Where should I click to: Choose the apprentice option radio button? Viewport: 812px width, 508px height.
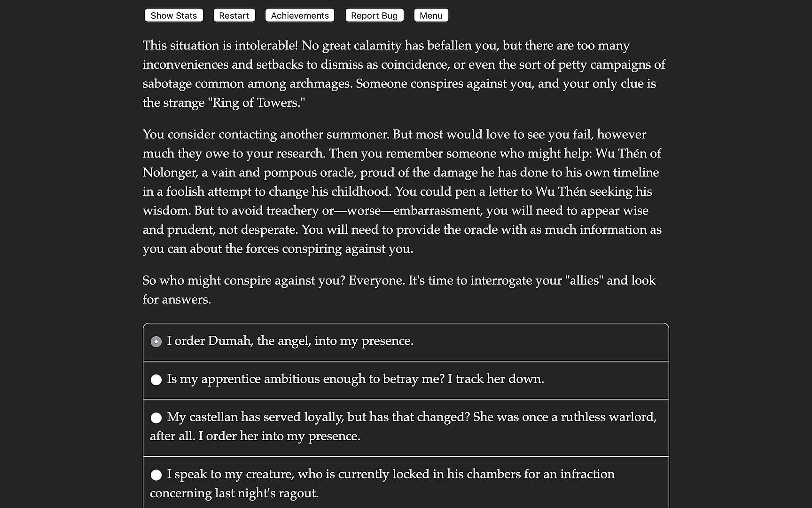point(156,380)
